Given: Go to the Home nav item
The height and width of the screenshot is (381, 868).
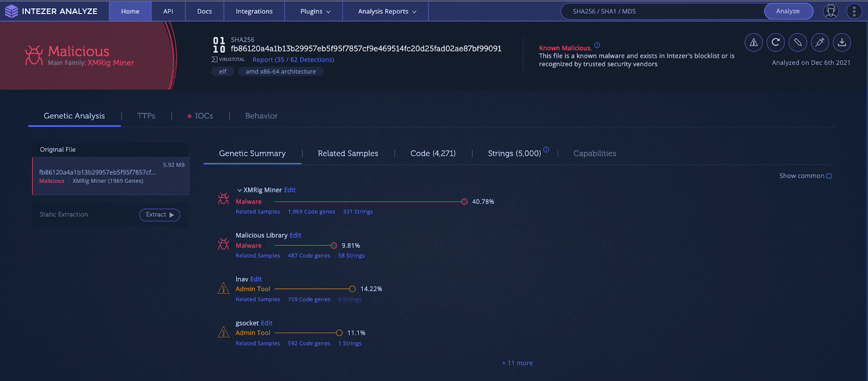Looking at the screenshot, I should pyautogui.click(x=130, y=11).
